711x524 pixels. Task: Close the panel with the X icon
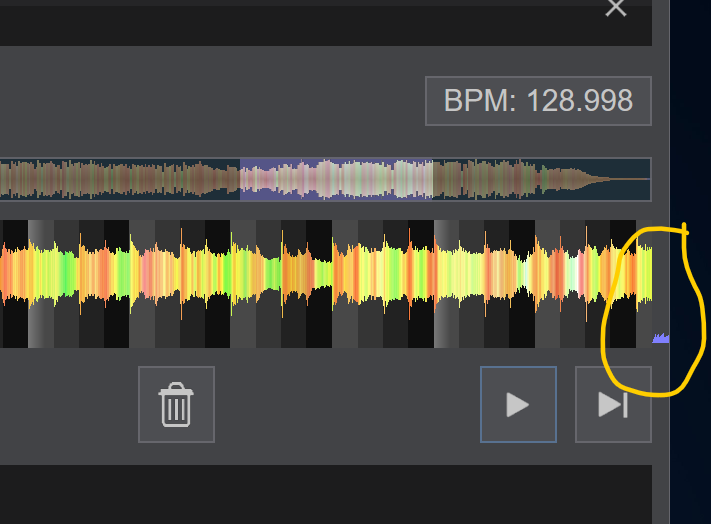(x=616, y=8)
